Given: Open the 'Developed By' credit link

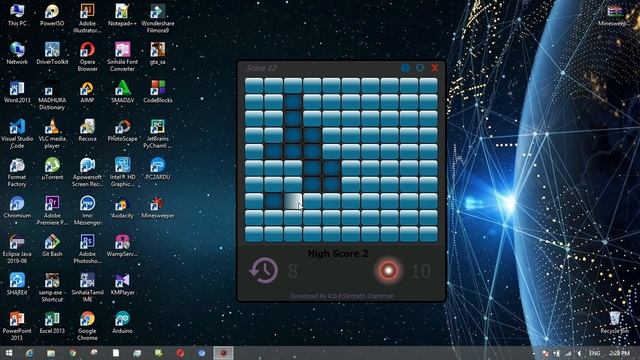Looking at the screenshot, I should pos(342,296).
